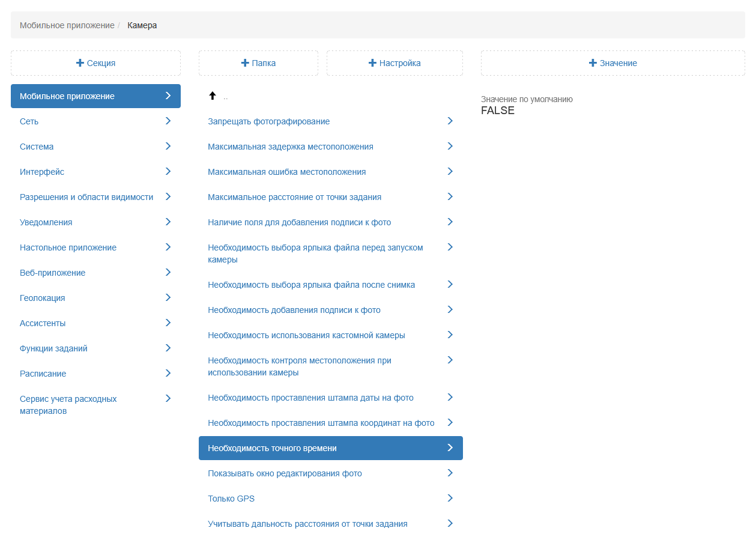Viewport: 756px width, 543px height.
Task: Open the Сеть section
Action: 29,121
